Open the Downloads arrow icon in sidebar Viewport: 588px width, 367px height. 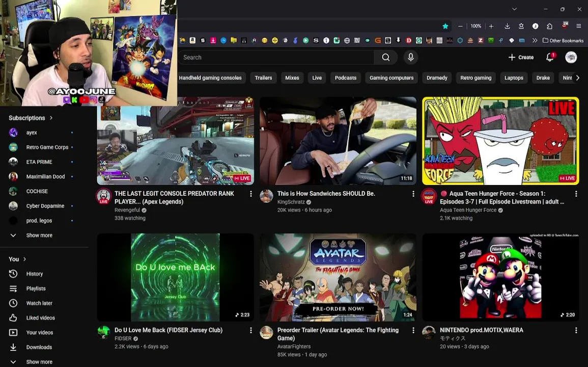coord(13,347)
